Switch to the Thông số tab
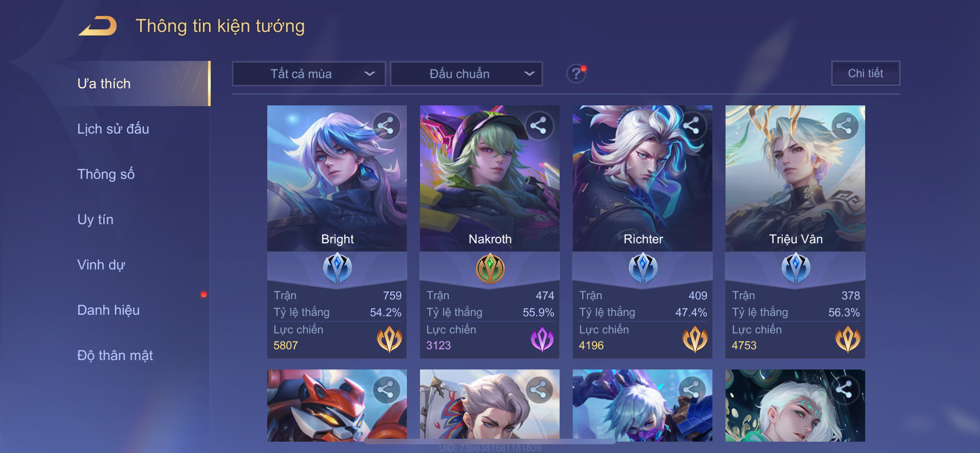The image size is (980, 453). tap(106, 174)
